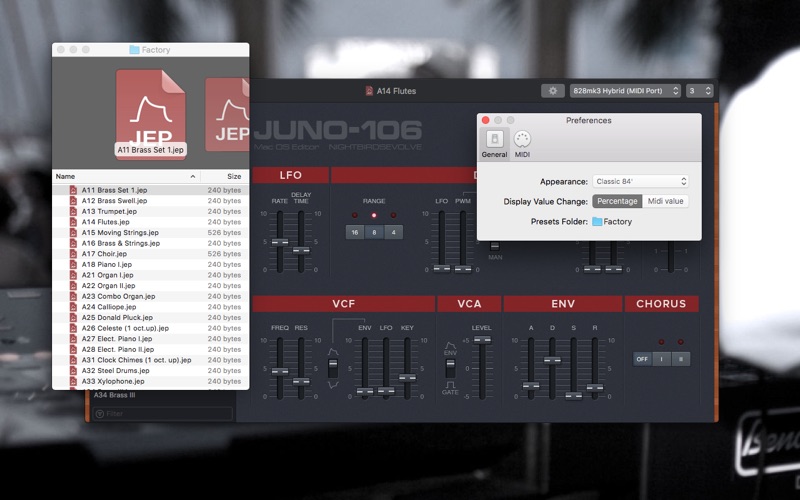Select Percentage display value option
800x500 pixels.
[617, 201]
